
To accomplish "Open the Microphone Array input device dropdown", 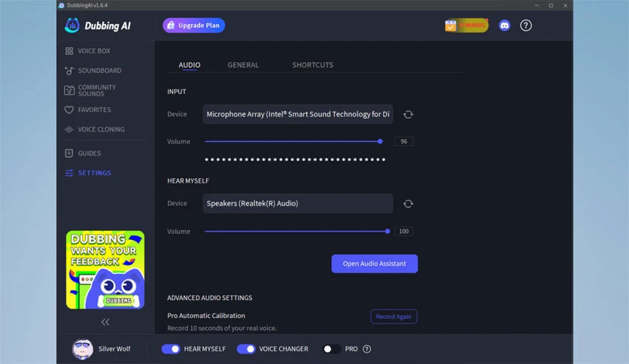I will [298, 114].
